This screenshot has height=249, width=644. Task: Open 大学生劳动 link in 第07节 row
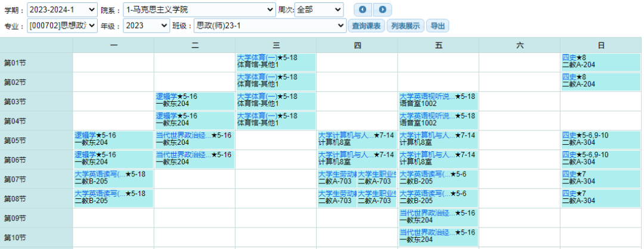pyautogui.click(x=337, y=174)
